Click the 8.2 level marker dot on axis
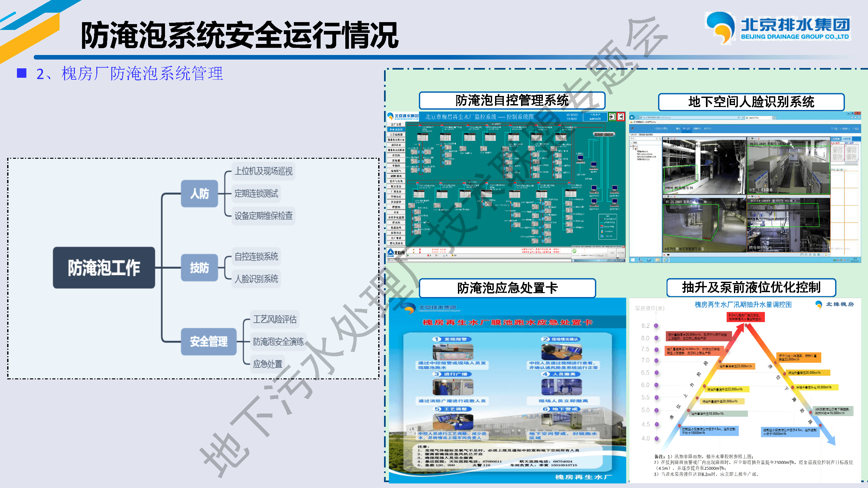The image size is (868, 488). coord(656,326)
